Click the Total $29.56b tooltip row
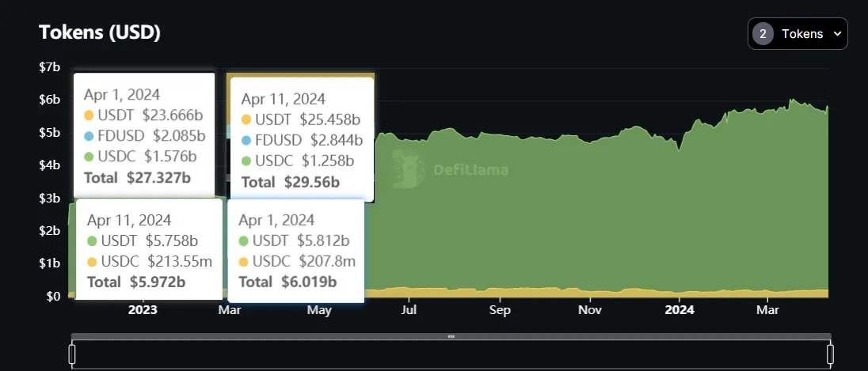The image size is (868, 371). click(x=290, y=183)
